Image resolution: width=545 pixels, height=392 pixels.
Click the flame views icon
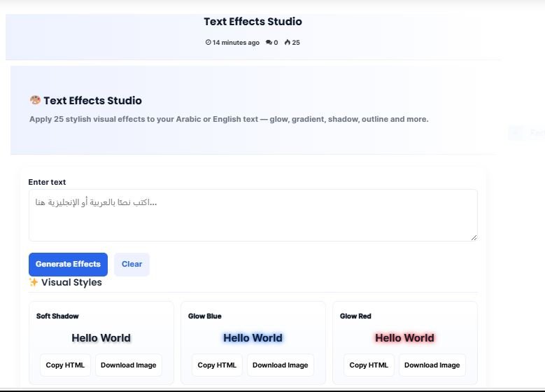(287, 43)
